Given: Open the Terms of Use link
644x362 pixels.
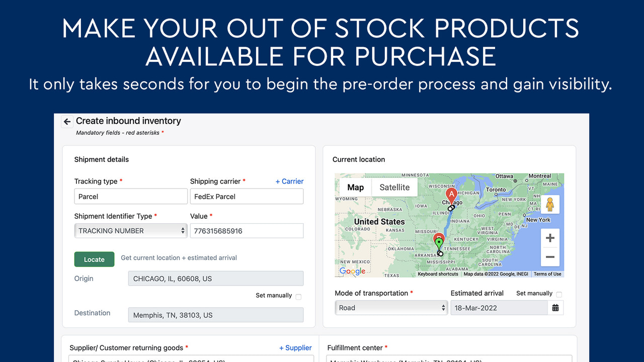Looking at the screenshot, I should 547,274.
